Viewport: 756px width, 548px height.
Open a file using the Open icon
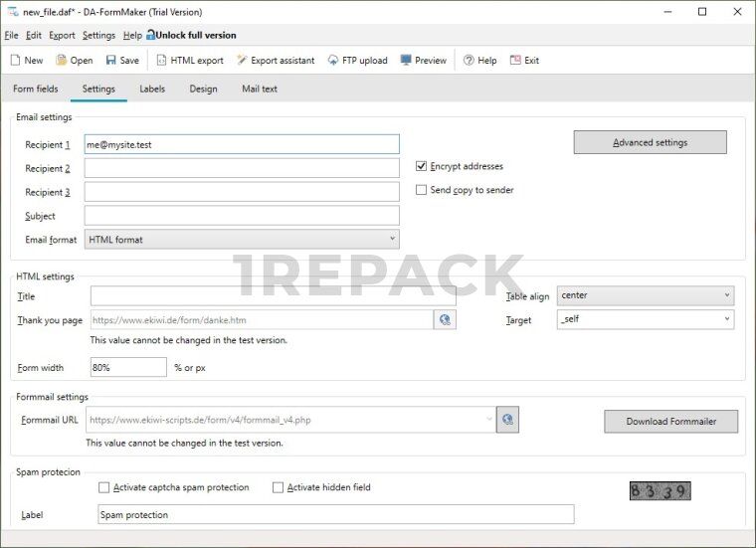[x=62, y=60]
